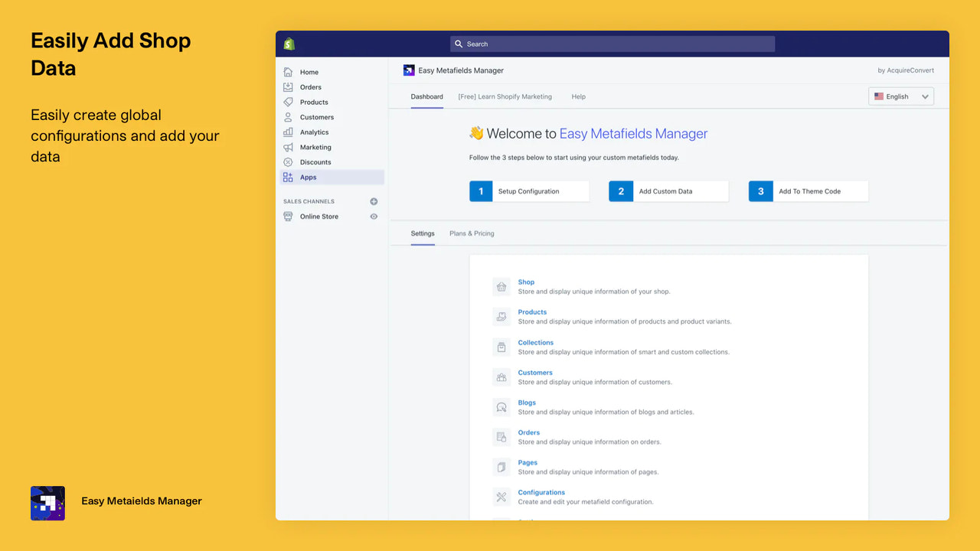Select the Shop metafields icon
Viewport: 980px width, 551px height.
pos(501,286)
